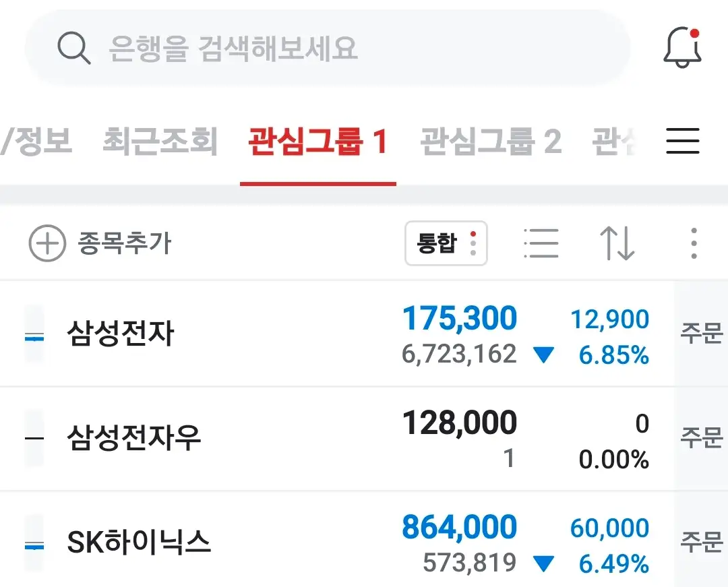Click the 175,300 price of 삼성전자
The image size is (728, 587).
click(458, 317)
